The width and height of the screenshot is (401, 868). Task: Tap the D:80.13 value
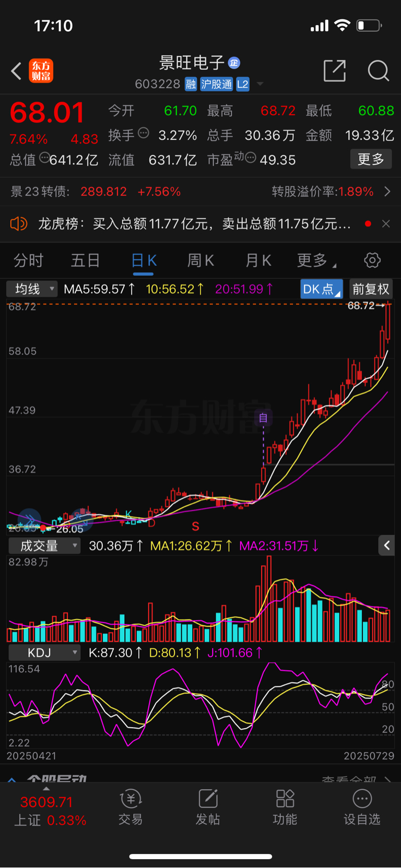(x=174, y=653)
